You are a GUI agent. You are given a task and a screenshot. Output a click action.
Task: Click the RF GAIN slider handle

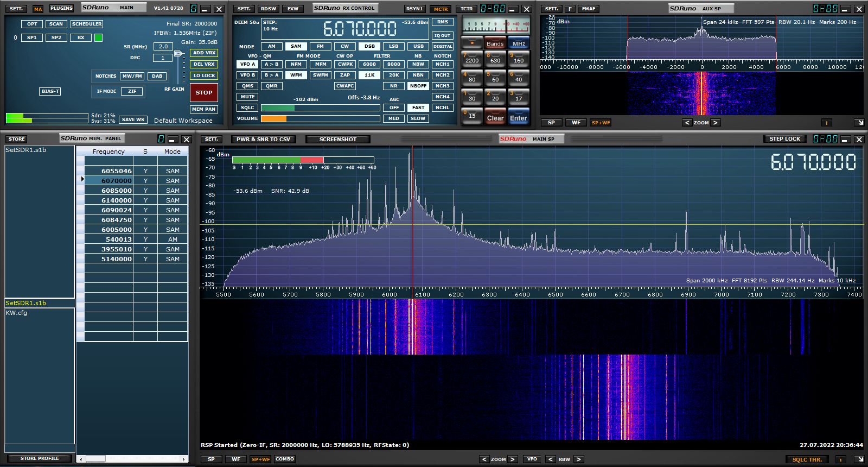coord(177,54)
